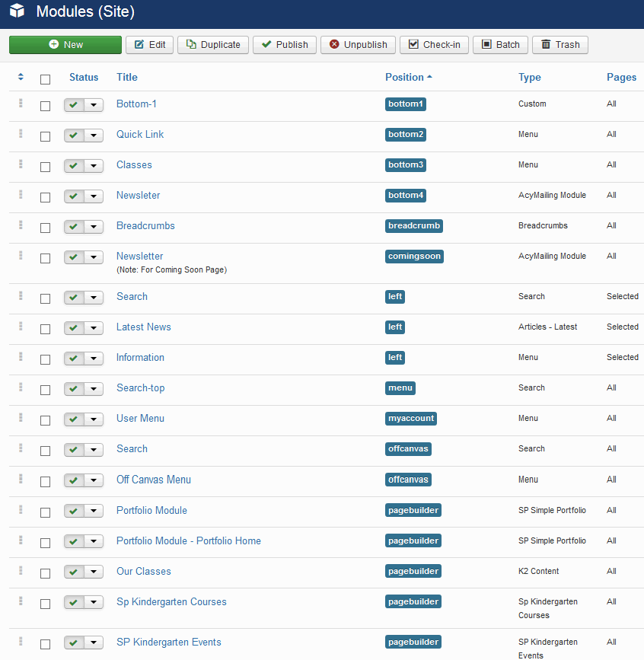The height and width of the screenshot is (660, 644).
Task: Click the green checkmark status for Breadcrumbs
Action: point(74,227)
